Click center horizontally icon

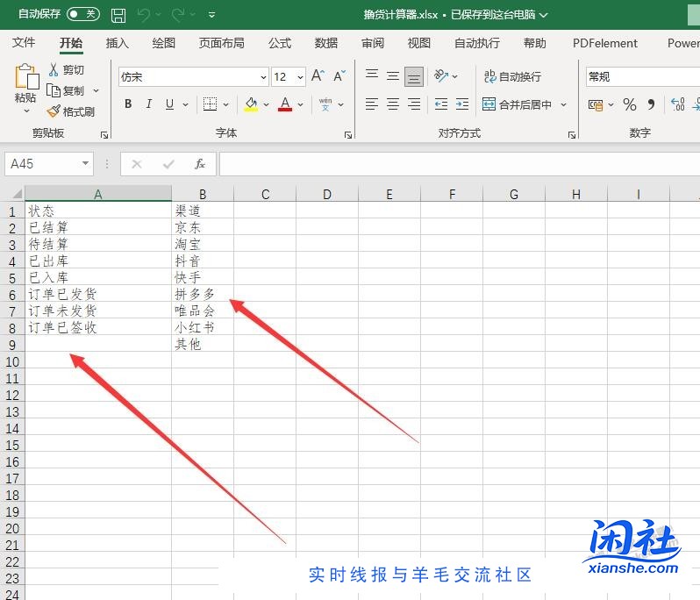393,104
